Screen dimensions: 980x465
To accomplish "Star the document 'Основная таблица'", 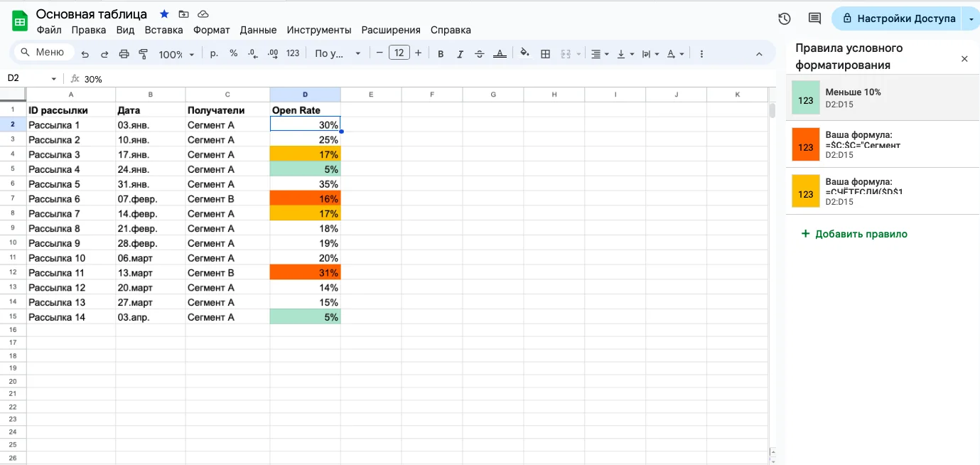I will pyautogui.click(x=164, y=14).
